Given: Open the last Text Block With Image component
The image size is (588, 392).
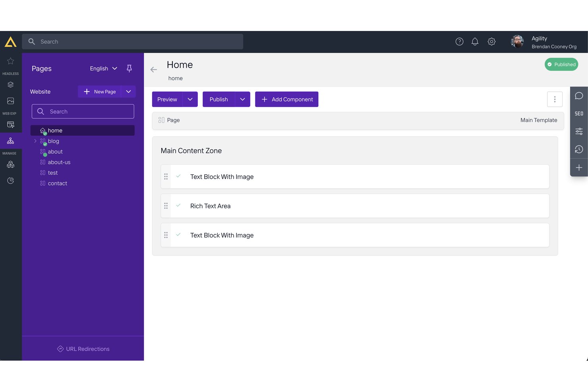Looking at the screenshot, I should coord(355,235).
